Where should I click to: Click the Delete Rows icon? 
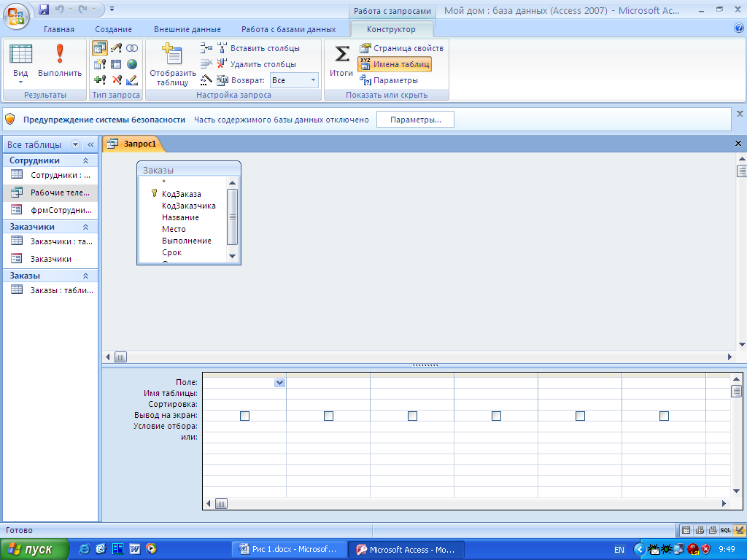click(206, 63)
